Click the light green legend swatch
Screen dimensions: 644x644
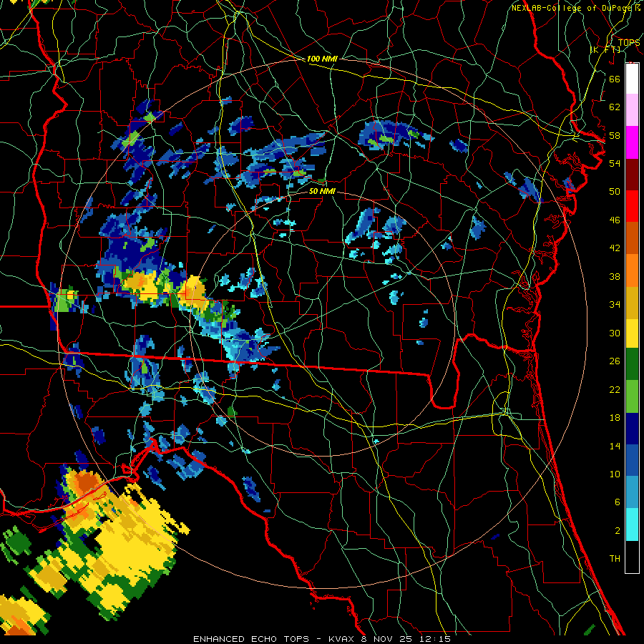632,396
